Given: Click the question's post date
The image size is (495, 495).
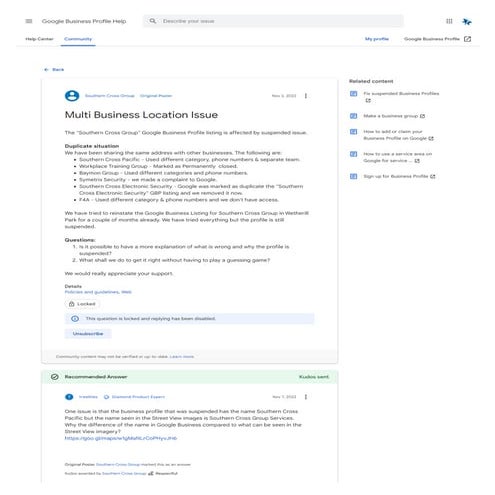Looking at the screenshot, I should pyautogui.click(x=284, y=96).
